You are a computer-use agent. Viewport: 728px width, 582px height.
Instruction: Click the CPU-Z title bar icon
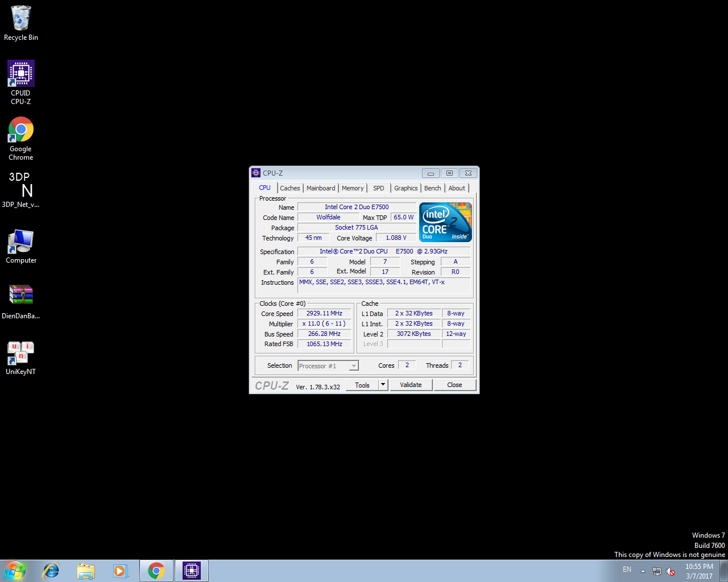[x=256, y=173]
